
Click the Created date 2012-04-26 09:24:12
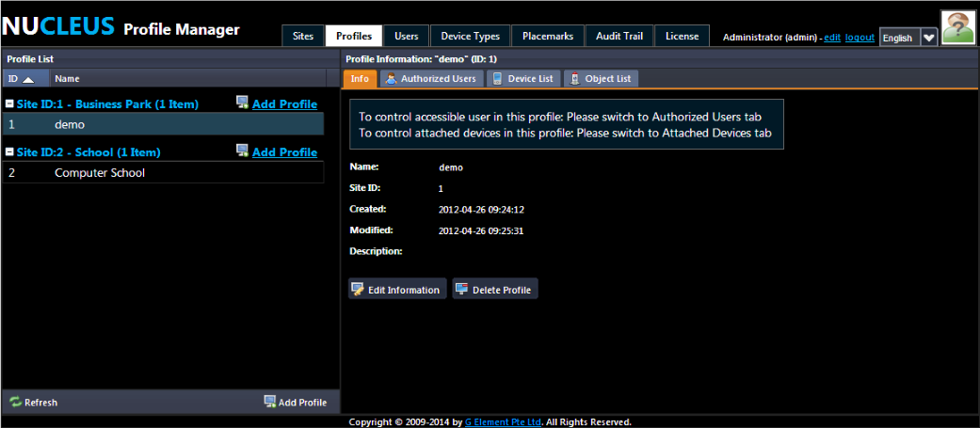(481, 210)
